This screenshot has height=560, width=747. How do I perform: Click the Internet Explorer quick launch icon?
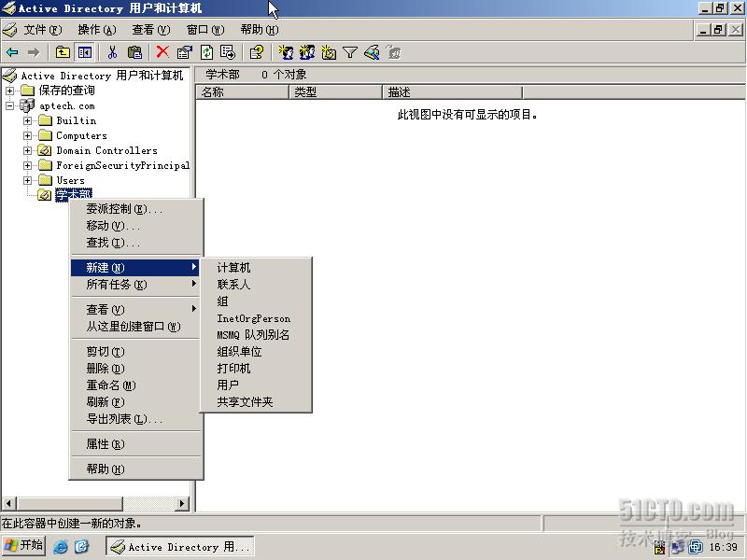(61, 546)
